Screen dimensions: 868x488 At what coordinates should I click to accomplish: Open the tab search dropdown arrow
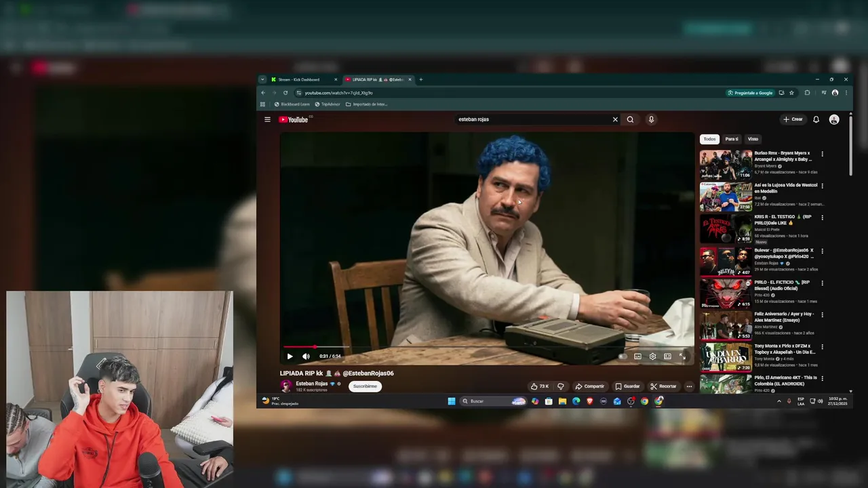(x=262, y=79)
